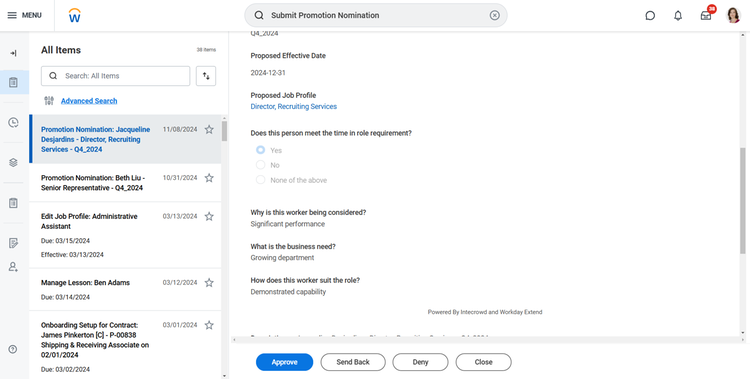Click the Close button
750x379 pixels.
click(484, 362)
